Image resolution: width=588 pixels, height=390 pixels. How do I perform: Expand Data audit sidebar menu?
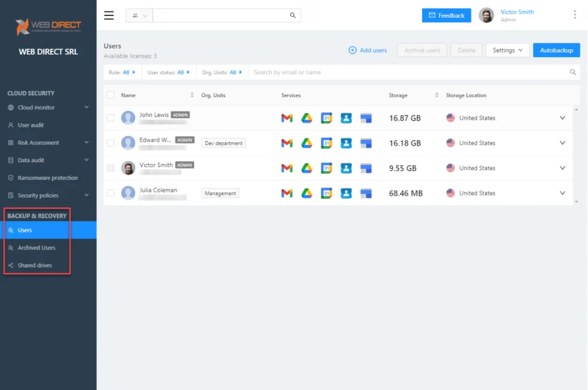tap(48, 161)
